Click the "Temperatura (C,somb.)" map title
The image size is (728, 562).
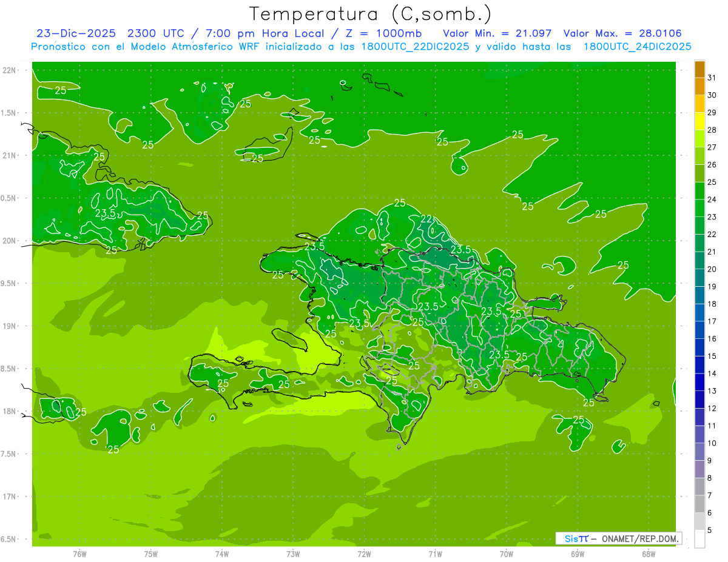pos(371,14)
